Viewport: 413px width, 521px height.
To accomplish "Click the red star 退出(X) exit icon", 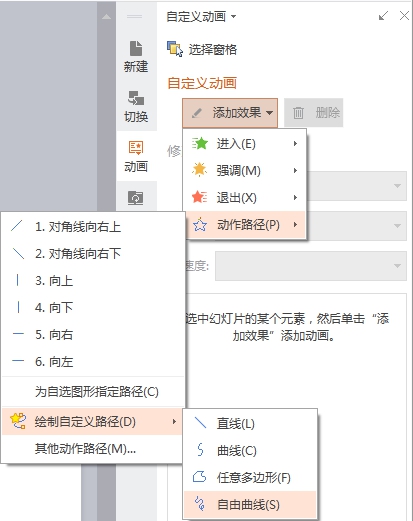I will (199, 197).
